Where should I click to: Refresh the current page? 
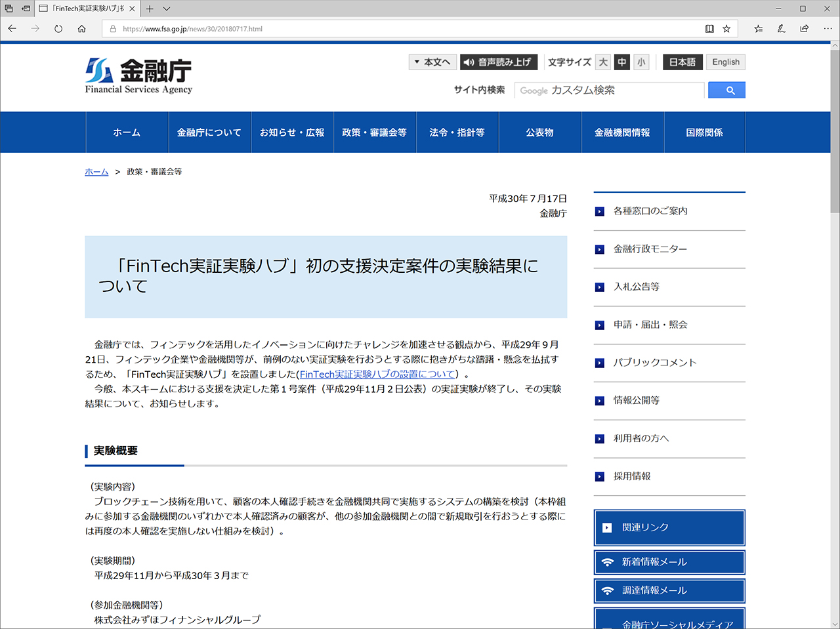(x=58, y=28)
